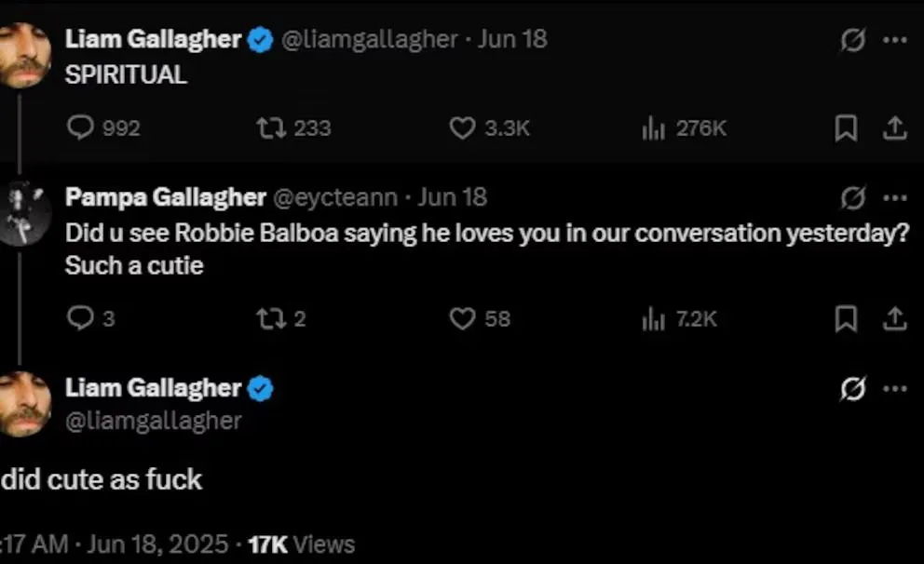Screen dimensions: 924x564
Task: Open more options on SPIRITUAL tweet
Action: (x=895, y=40)
